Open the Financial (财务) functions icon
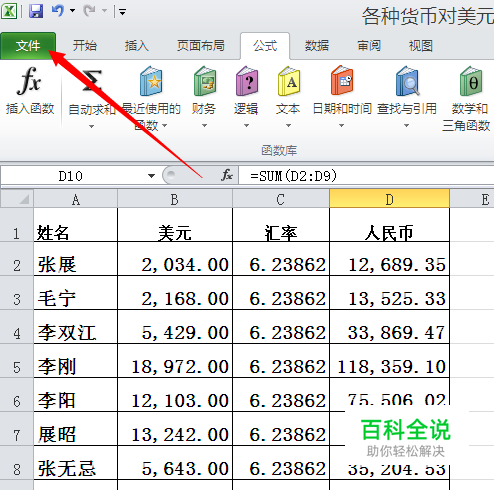This screenshot has width=494, height=490. (204, 81)
